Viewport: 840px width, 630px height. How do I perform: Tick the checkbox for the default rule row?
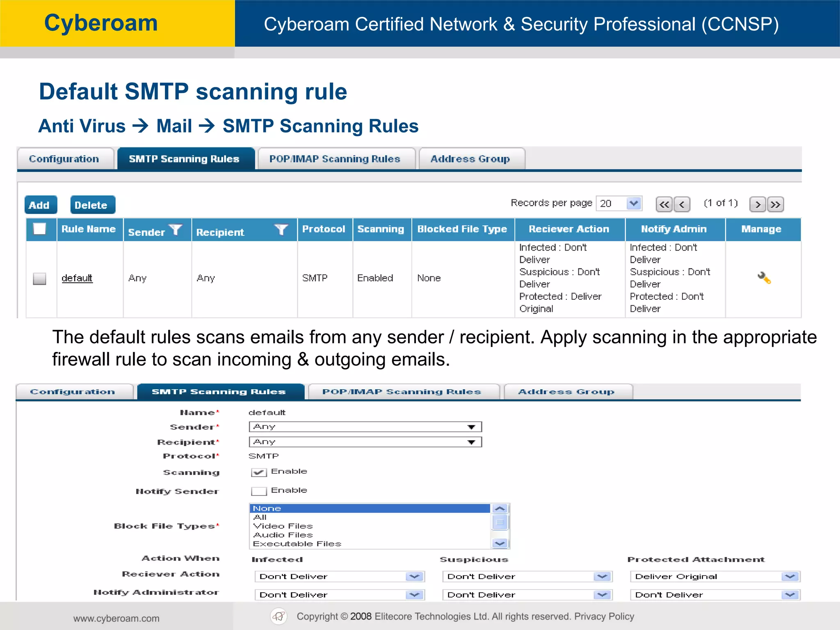tap(39, 278)
